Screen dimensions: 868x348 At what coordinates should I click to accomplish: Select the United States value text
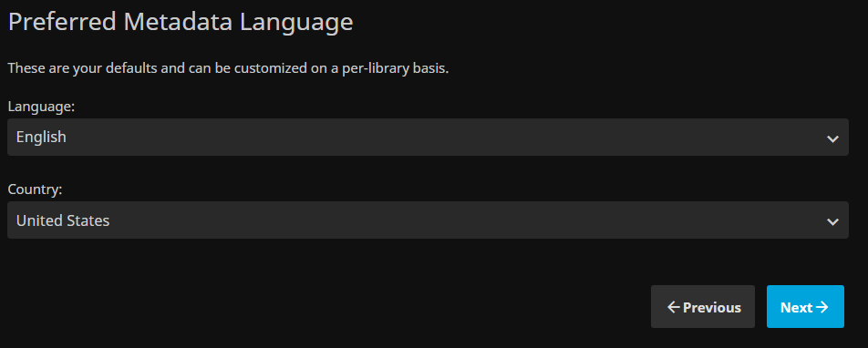click(x=63, y=220)
